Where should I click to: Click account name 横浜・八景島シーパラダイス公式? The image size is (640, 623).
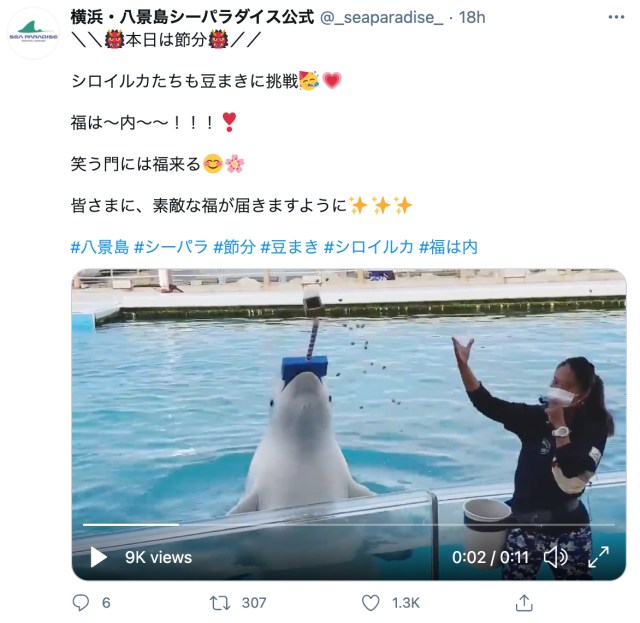[193, 17]
